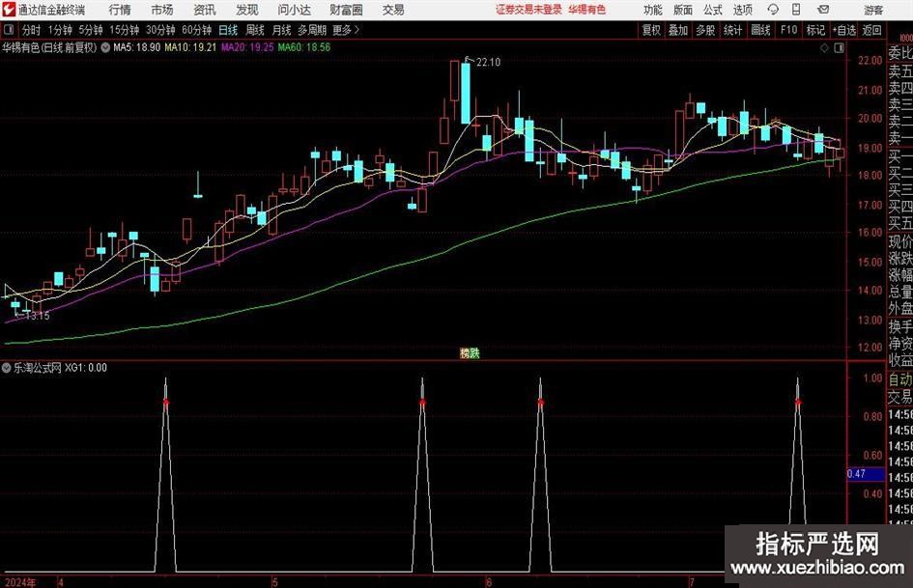Switch to 分时 period tab
Screen dimensions: 913x588
coord(31,30)
